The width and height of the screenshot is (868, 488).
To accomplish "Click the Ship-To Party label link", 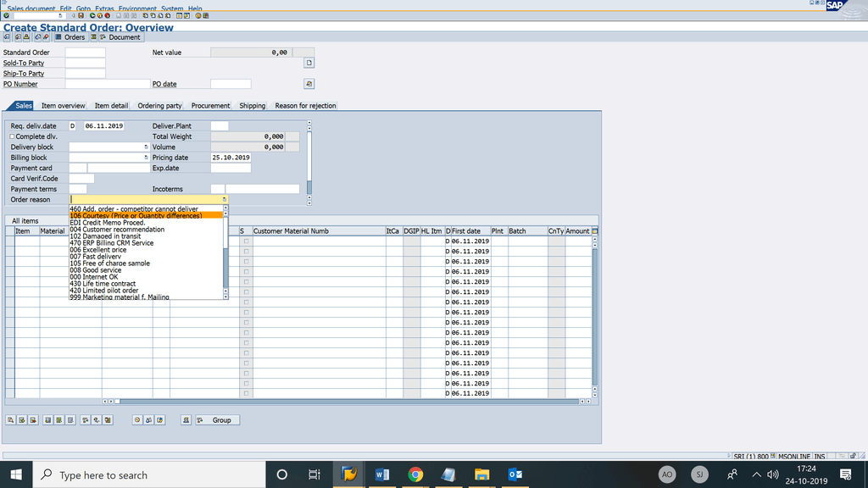I will [25, 73].
